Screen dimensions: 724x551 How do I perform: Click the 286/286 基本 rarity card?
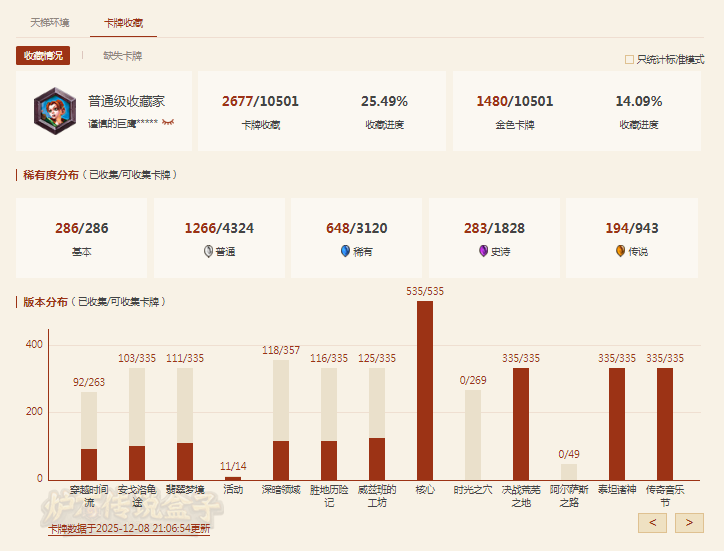81,237
